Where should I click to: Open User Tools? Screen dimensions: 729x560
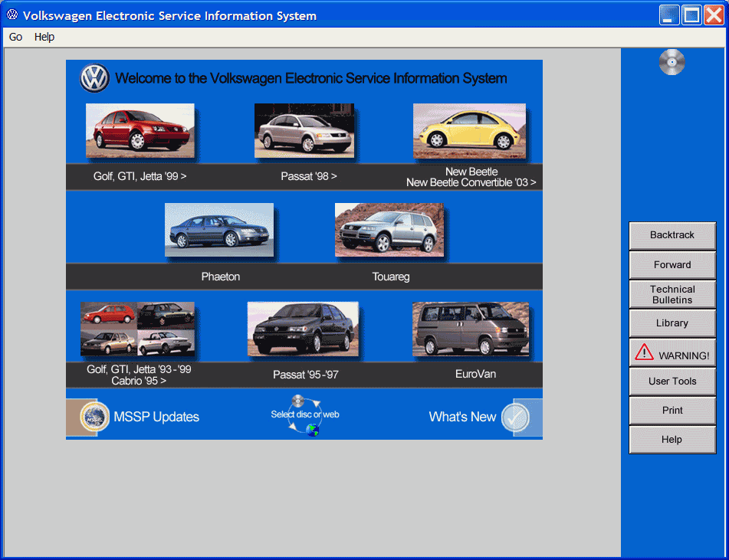[x=672, y=382]
